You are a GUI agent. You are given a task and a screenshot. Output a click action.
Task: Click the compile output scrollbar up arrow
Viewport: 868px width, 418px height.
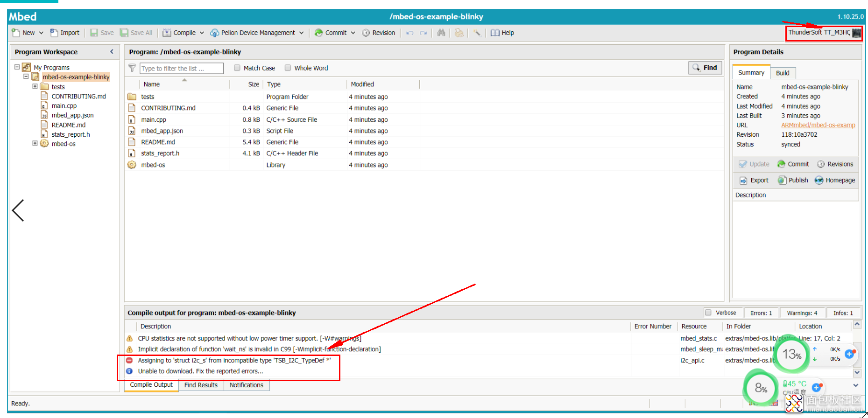[x=857, y=324]
